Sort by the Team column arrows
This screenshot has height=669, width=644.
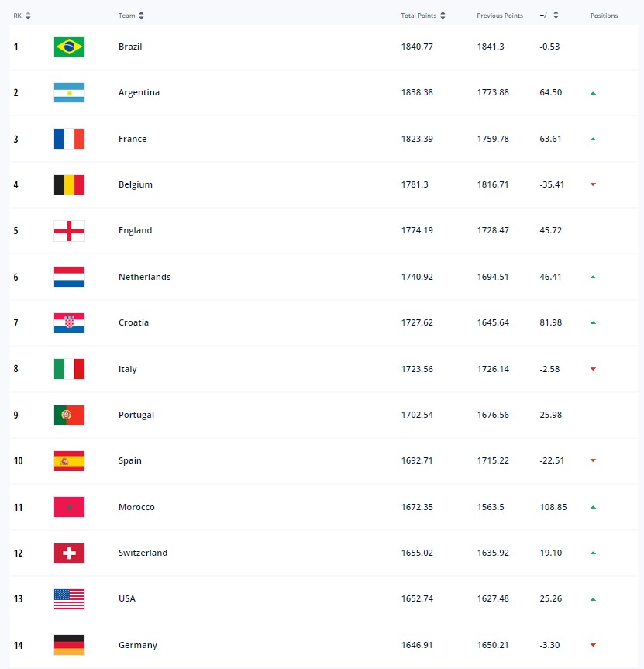pyautogui.click(x=141, y=16)
